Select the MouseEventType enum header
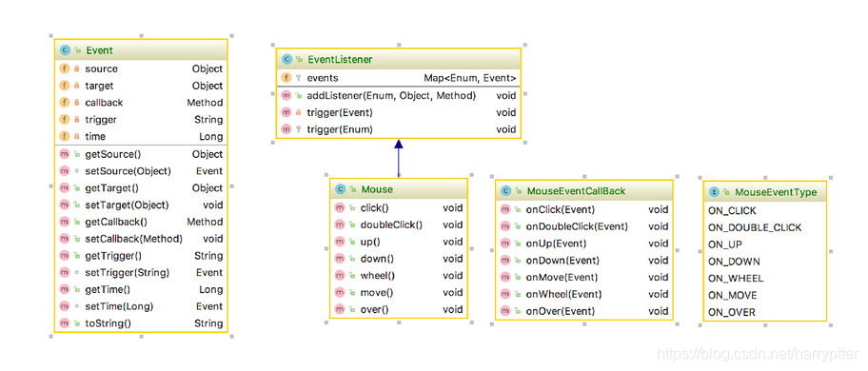The image size is (868, 371). click(765, 192)
